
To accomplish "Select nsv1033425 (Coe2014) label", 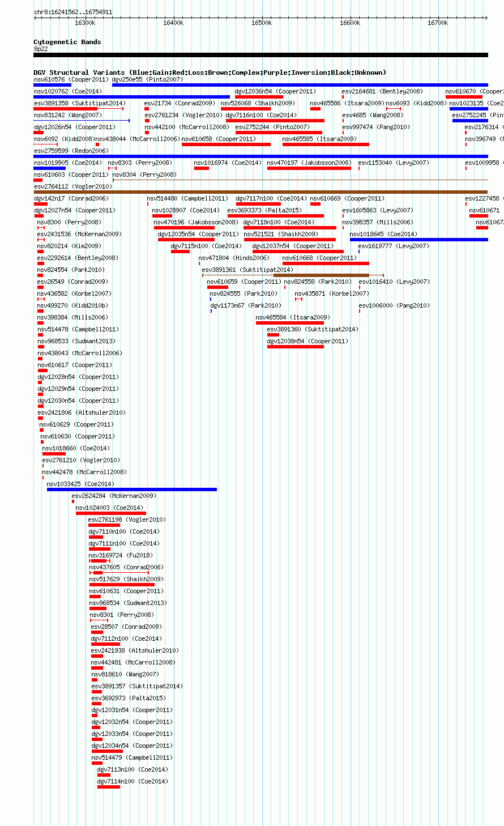I will click(81, 484).
